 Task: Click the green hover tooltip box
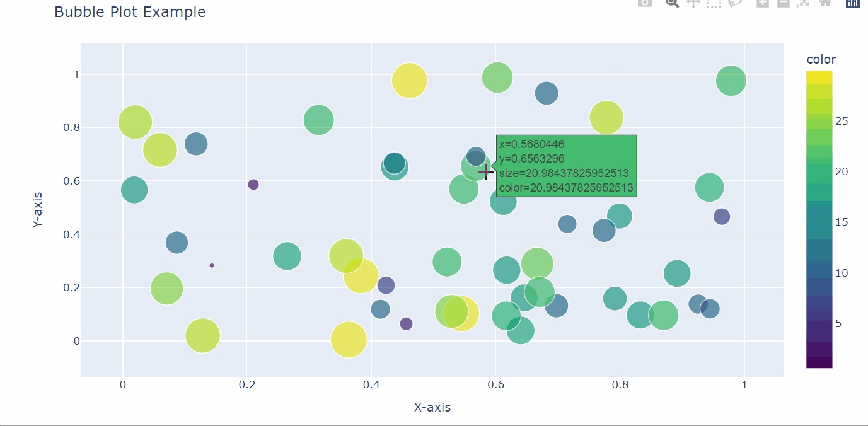(566, 166)
